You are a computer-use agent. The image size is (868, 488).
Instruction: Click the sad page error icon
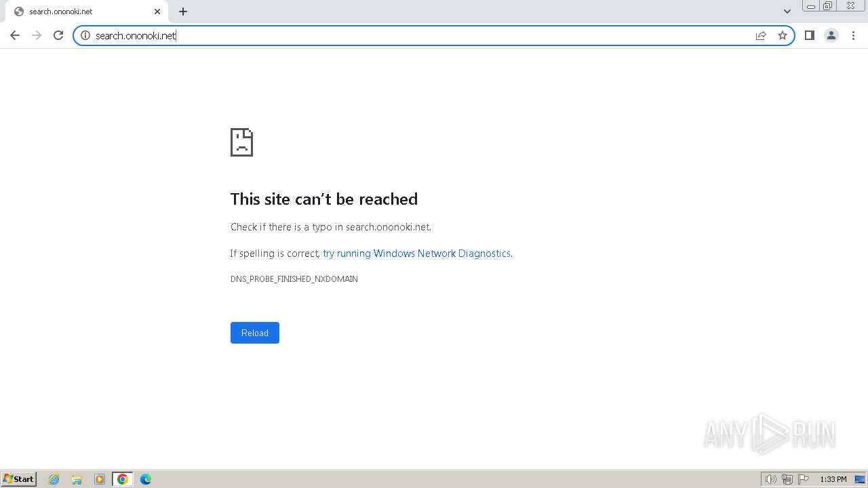click(x=241, y=142)
